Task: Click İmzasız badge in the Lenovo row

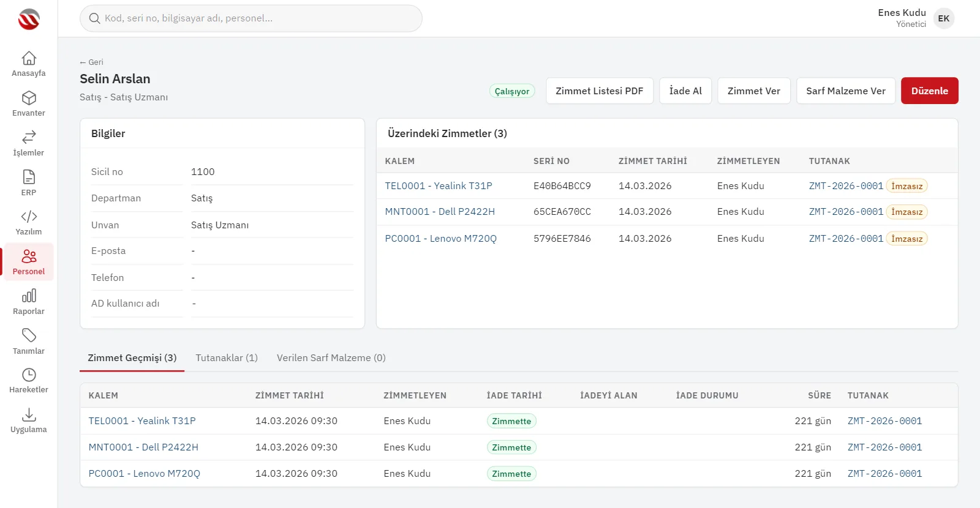Action: click(x=907, y=239)
